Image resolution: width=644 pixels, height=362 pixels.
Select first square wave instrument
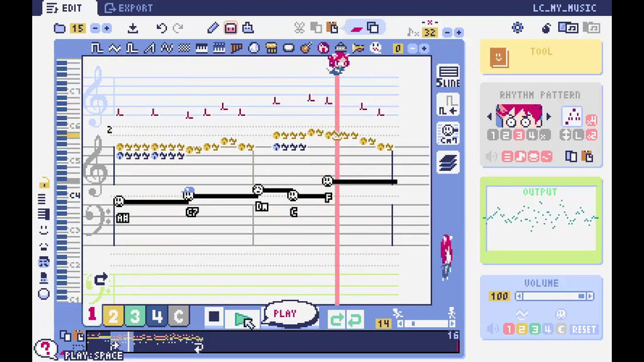97,48
